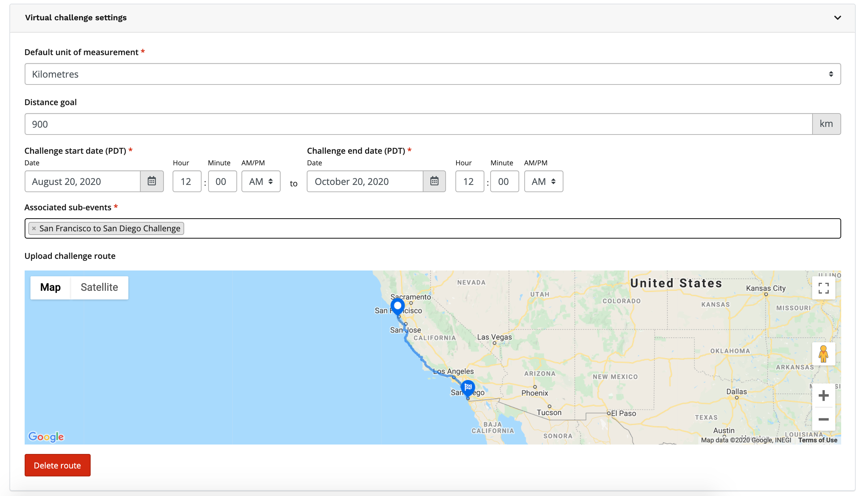Click the Distance goal input field
The height and width of the screenshot is (496, 868).
(418, 124)
